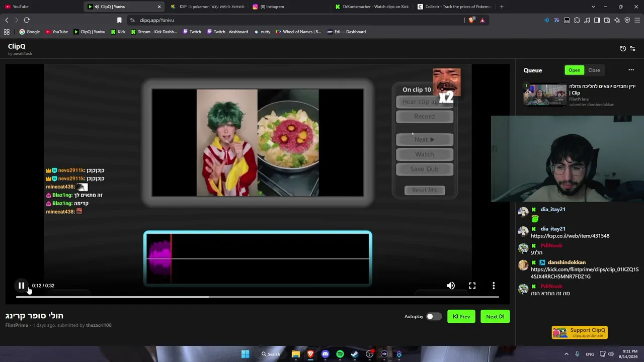644x362 pixels.
Task: Enter fullscreen on the clip player
Action: point(472,286)
